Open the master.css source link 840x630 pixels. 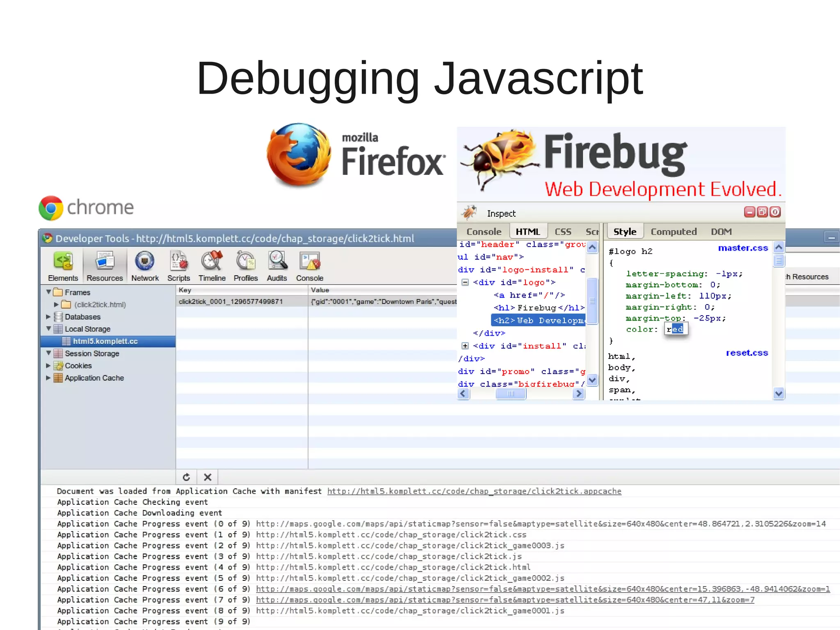pyautogui.click(x=742, y=248)
